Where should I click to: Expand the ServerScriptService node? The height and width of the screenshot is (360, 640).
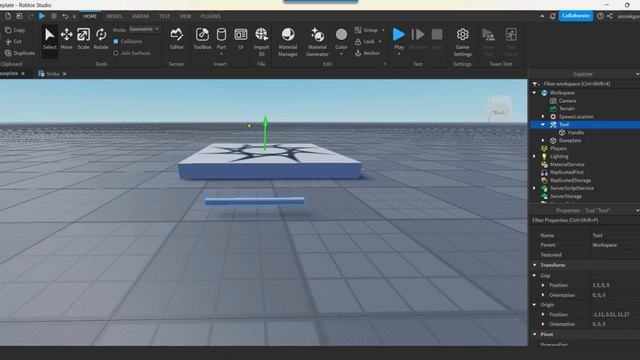(534, 188)
